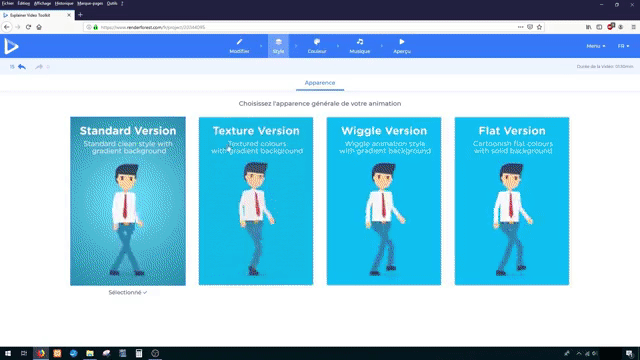The image size is (640, 360).
Task: Choose the Flat Version style
Action: [512, 201]
